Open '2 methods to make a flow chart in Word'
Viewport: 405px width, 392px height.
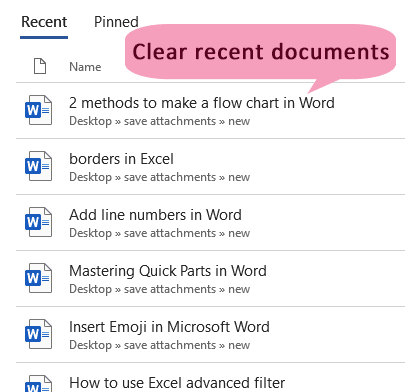click(202, 103)
